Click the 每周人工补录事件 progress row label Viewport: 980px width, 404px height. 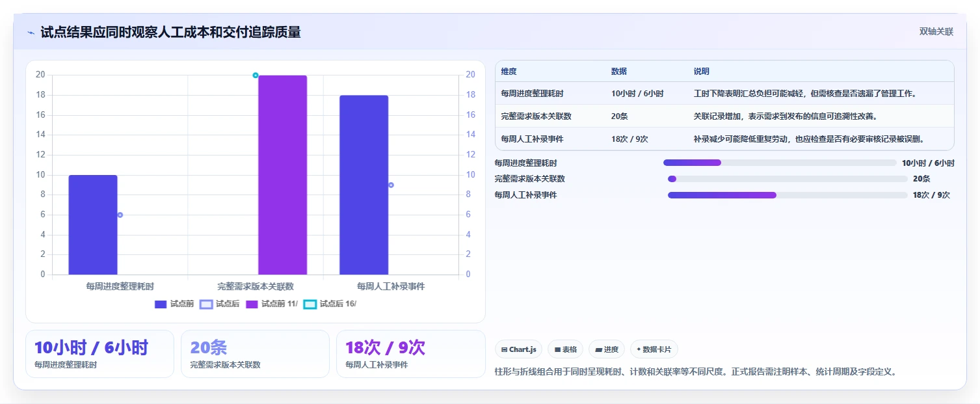[x=525, y=195]
